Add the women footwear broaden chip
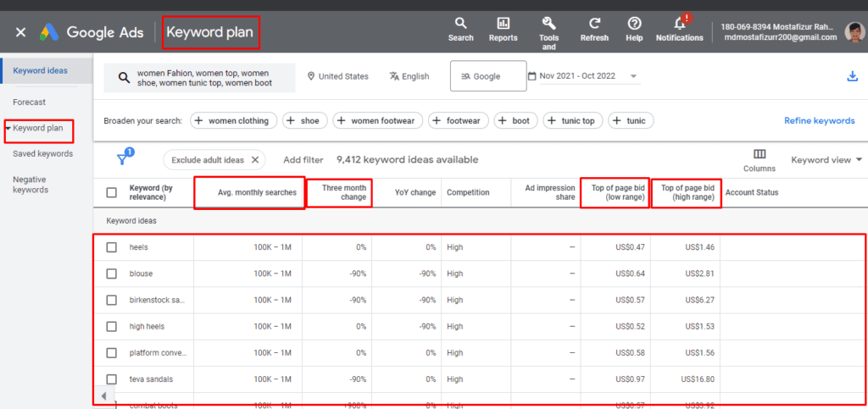868x409 pixels. [377, 120]
